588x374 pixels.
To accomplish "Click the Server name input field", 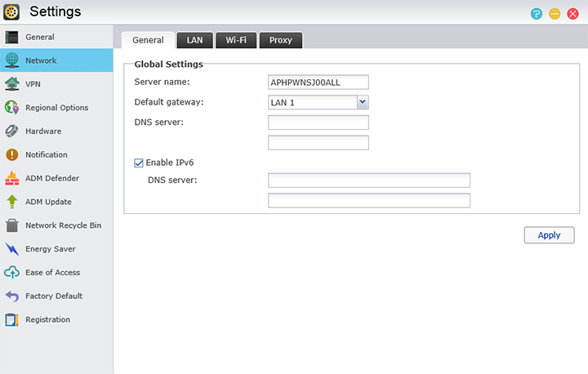I will [318, 82].
